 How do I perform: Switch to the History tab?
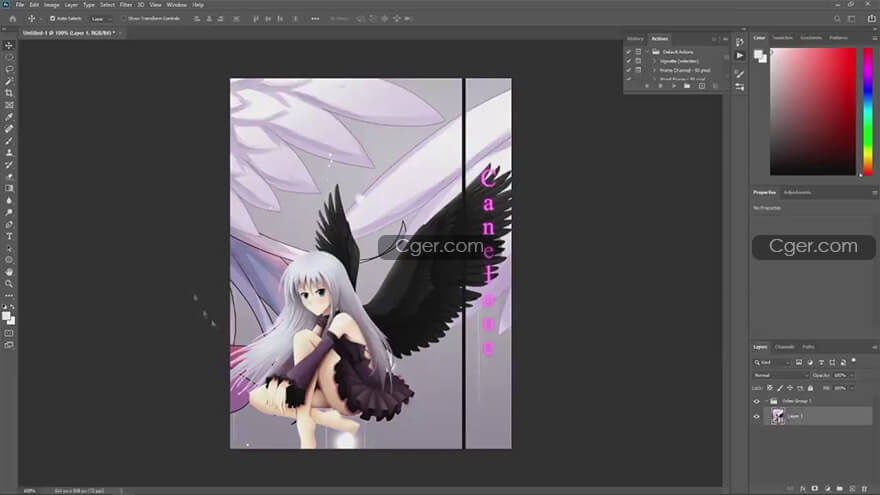coord(635,39)
